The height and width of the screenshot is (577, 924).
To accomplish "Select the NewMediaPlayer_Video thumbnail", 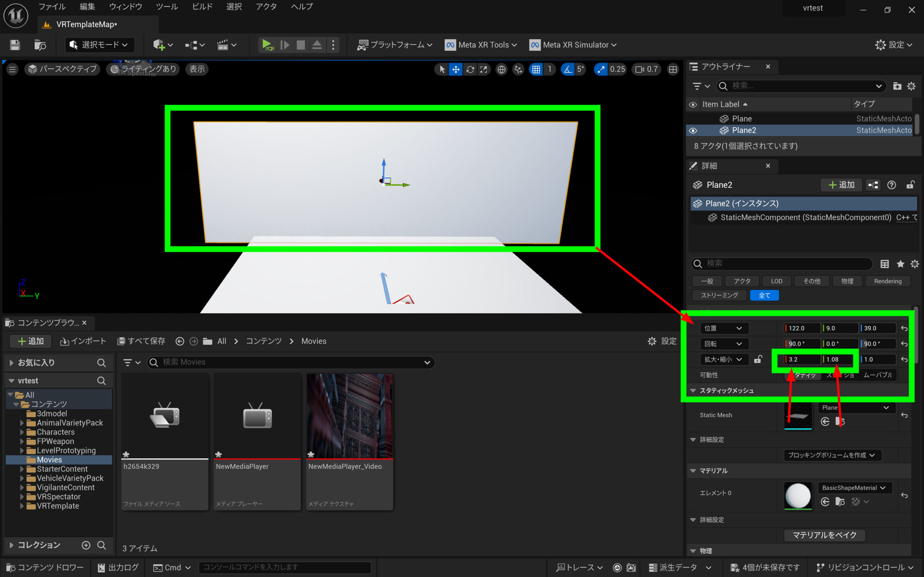I will 349,416.
